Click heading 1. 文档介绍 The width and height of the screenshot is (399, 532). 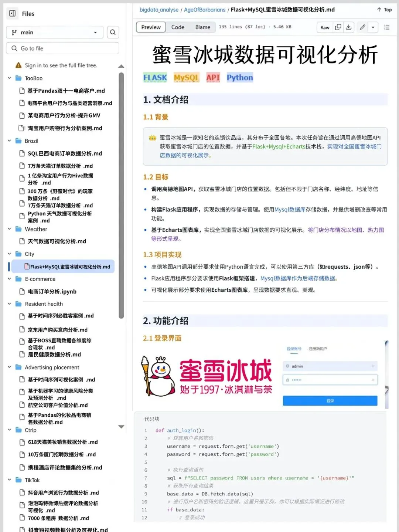click(x=166, y=100)
